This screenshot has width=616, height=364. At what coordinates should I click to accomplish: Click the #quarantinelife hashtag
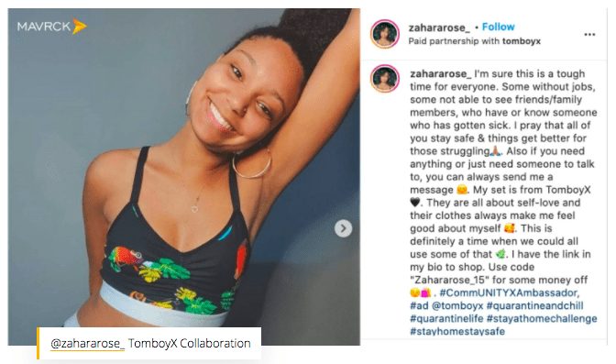pos(446,319)
